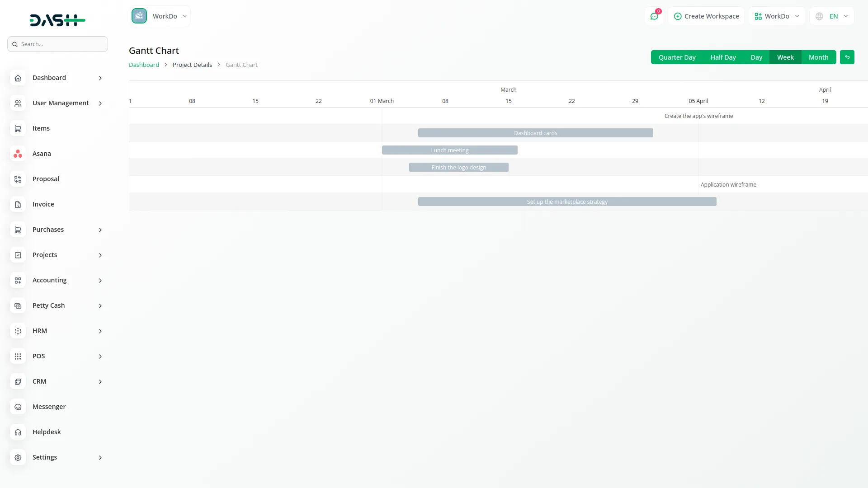Image resolution: width=868 pixels, height=488 pixels.
Task: Click the User Management people icon
Action: click(x=18, y=103)
